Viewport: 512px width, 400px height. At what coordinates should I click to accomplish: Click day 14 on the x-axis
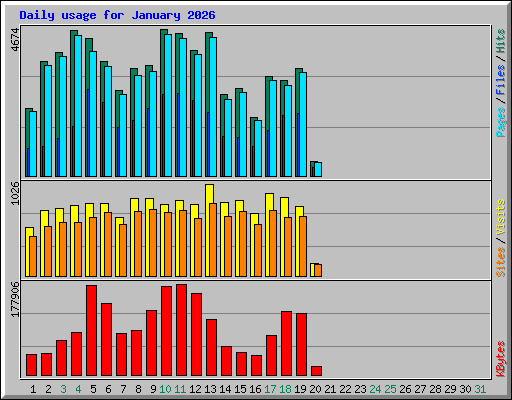pyautogui.click(x=225, y=389)
